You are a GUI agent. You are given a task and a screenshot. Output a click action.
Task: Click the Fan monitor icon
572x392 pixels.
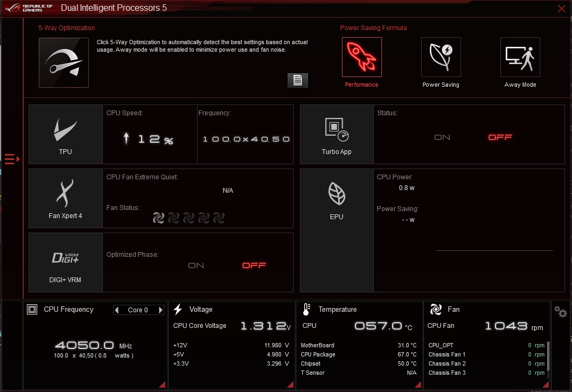click(436, 309)
